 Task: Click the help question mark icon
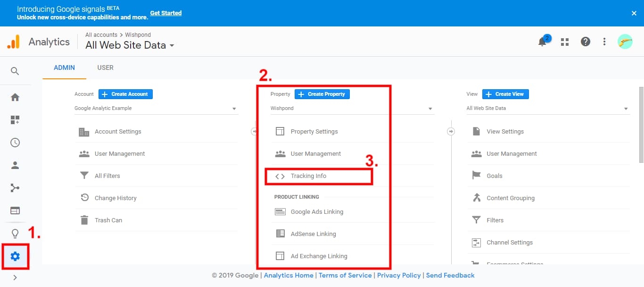[585, 42]
